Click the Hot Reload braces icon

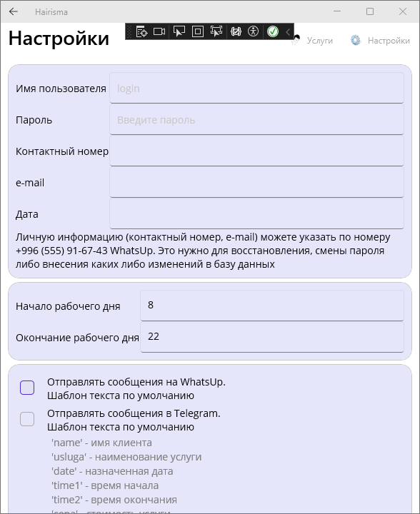tap(236, 31)
